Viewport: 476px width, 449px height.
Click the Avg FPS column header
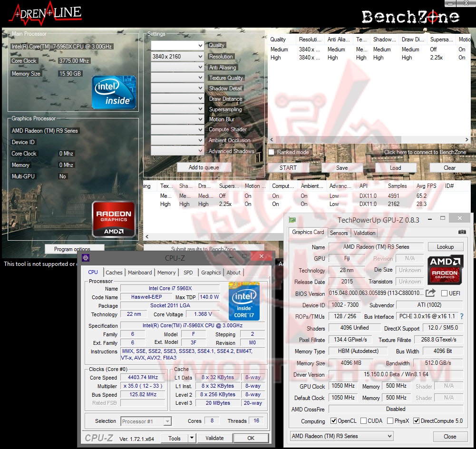pos(426,186)
